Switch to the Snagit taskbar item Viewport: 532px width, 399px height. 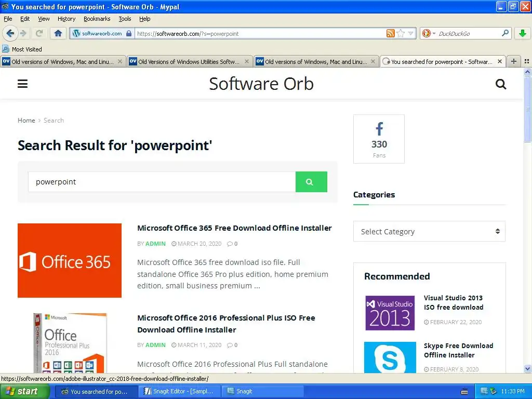tap(262, 391)
